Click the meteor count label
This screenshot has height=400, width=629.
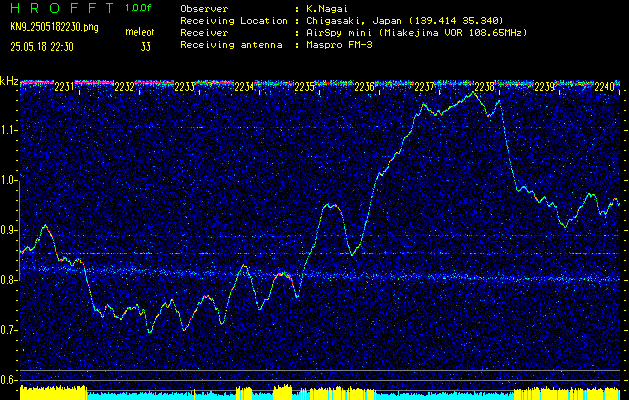point(140,32)
